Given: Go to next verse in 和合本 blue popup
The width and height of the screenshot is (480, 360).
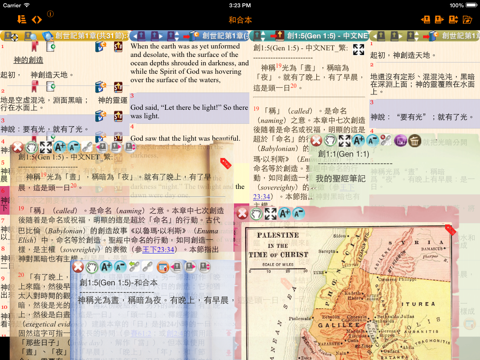Looking at the screenshot, I should (x=190, y=267).
